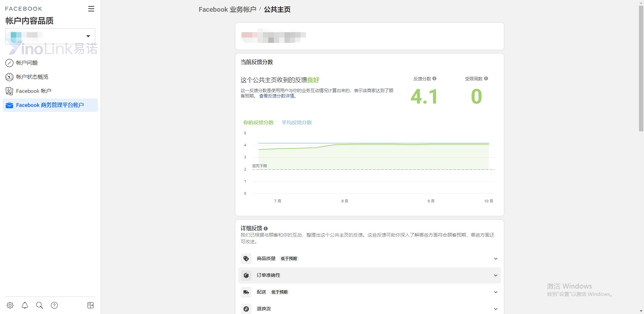Click the 低于预期 badge beside 商品质量
644x314 pixels.
289,259
